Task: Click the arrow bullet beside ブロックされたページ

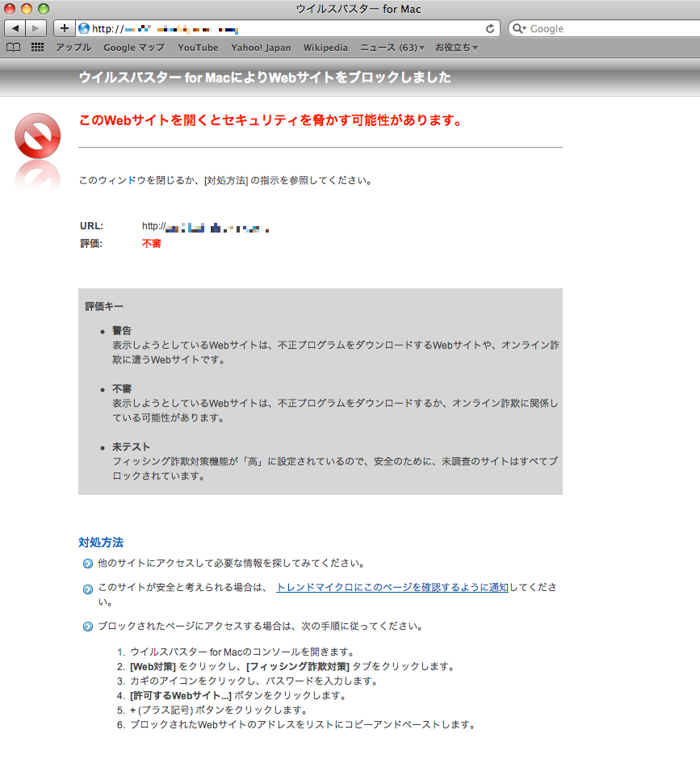Action: point(88,627)
